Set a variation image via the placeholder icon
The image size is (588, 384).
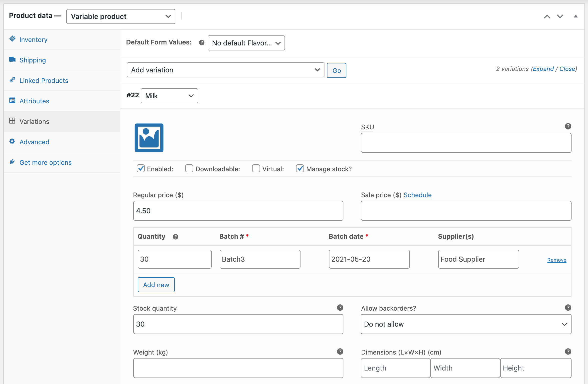pyautogui.click(x=149, y=138)
